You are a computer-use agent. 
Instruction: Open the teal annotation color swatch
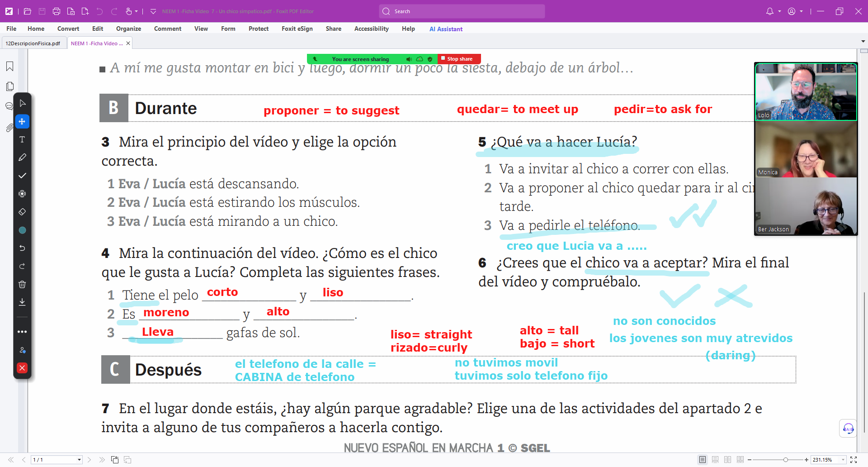coord(22,230)
